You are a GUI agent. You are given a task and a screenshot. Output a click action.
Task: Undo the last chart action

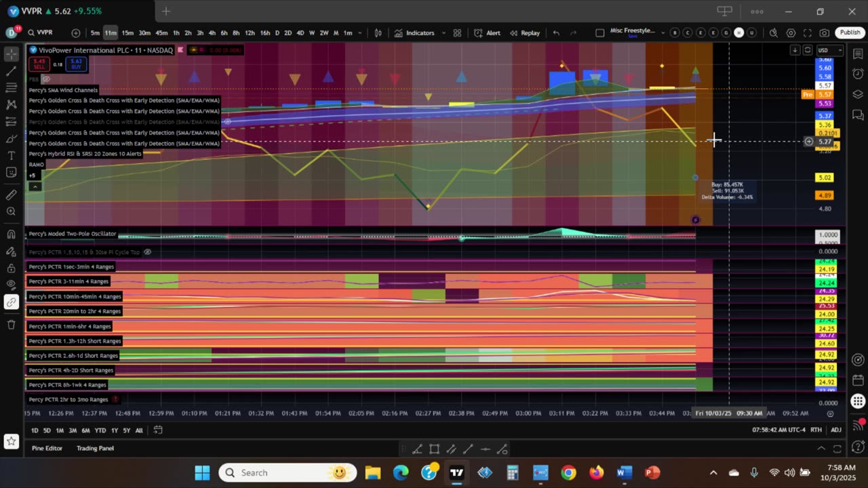tap(556, 33)
